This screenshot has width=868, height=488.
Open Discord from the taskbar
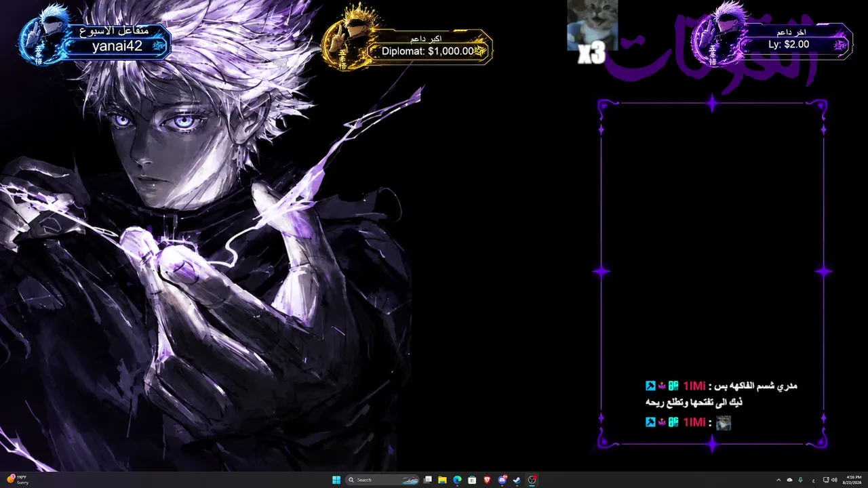(x=502, y=480)
